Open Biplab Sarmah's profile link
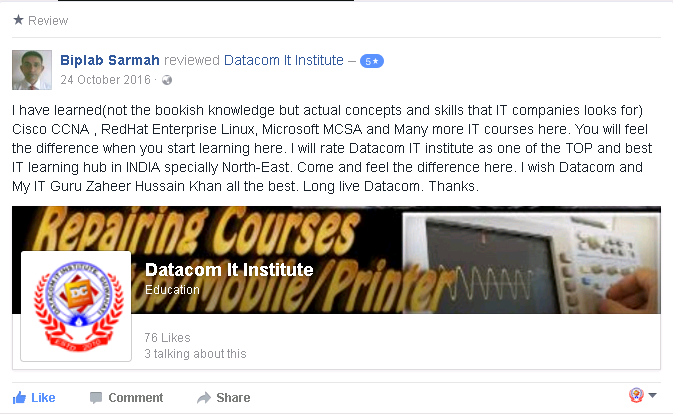Image resolution: width=673 pixels, height=414 pixels. coord(110,60)
